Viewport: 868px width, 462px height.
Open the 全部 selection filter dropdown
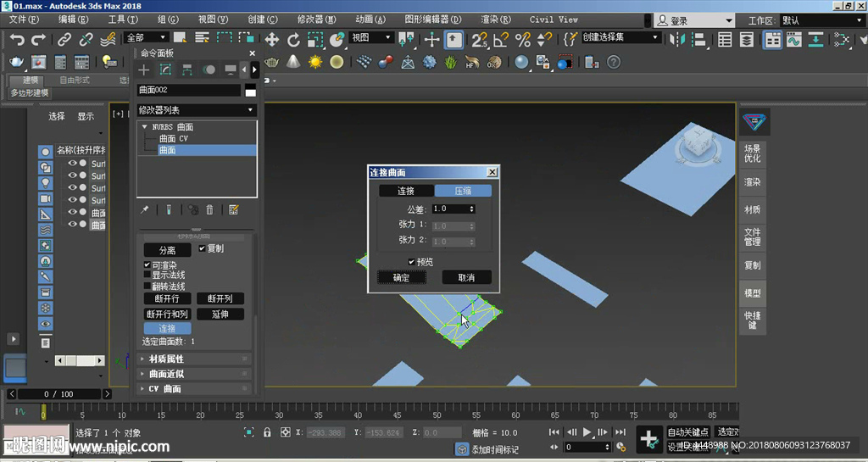[146, 37]
